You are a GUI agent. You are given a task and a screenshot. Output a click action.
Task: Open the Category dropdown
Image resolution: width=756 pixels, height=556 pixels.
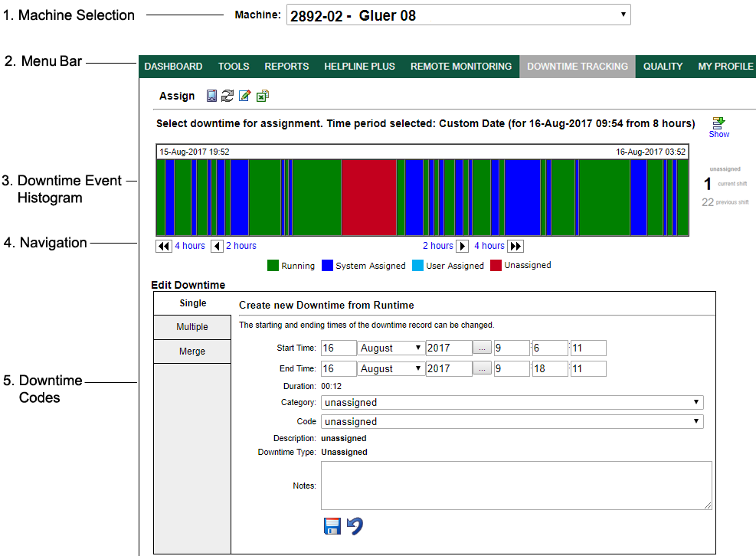pyautogui.click(x=512, y=403)
